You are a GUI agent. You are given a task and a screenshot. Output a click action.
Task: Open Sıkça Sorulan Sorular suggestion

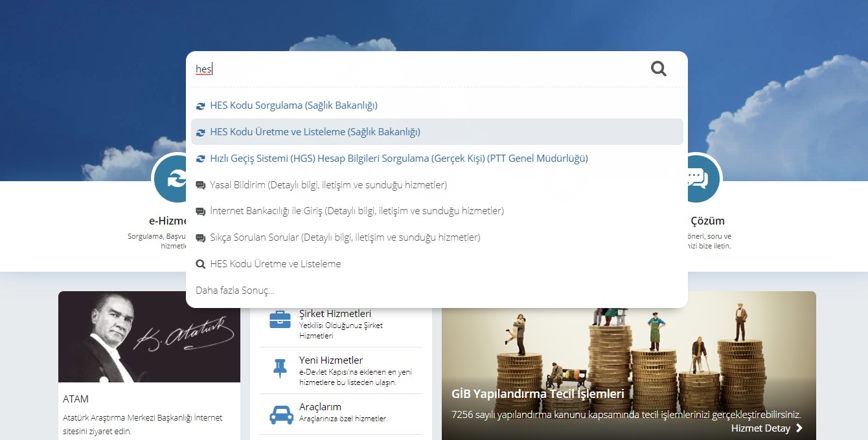click(x=345, y=237)
